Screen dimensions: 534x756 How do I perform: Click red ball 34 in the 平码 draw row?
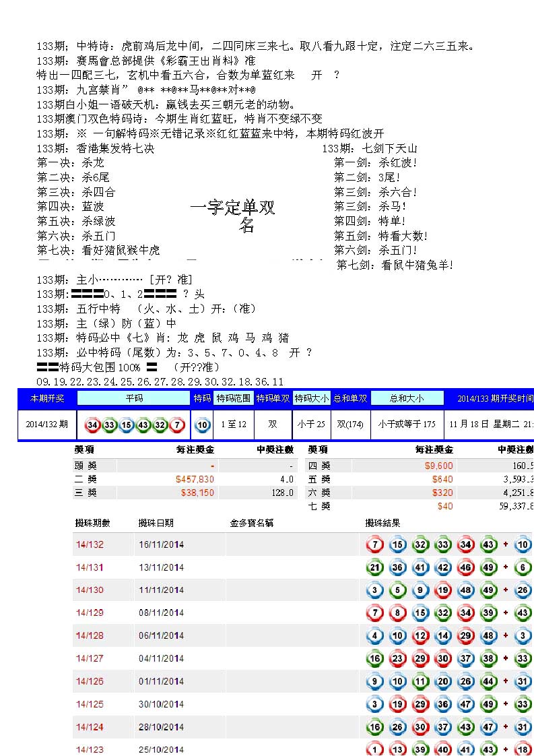[92, 424]
